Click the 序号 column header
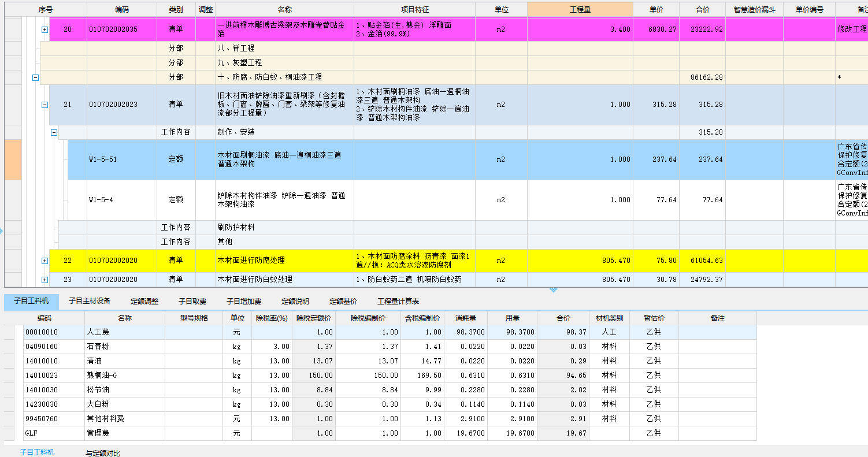Screen dimensions: 868x457 (x=46, y=10)
